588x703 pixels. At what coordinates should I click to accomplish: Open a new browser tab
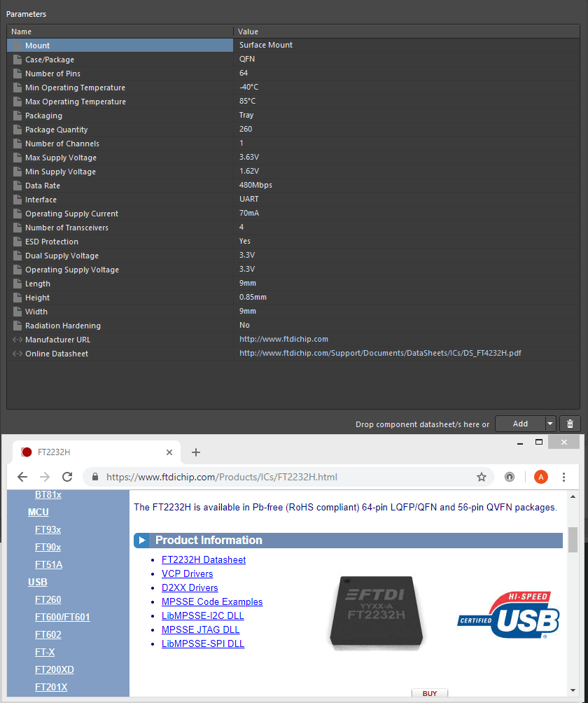[196, 452]
